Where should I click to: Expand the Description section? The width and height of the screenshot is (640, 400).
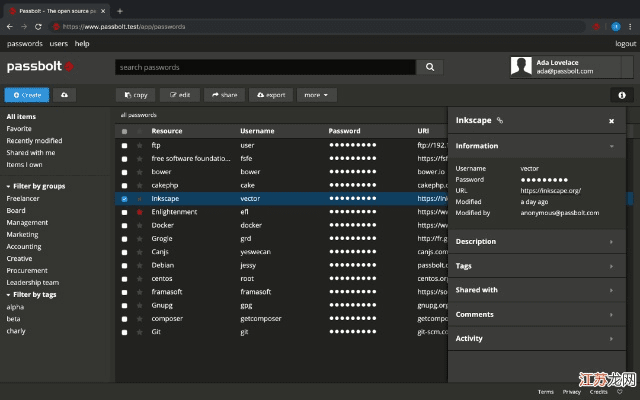click(x=535, y=241)
